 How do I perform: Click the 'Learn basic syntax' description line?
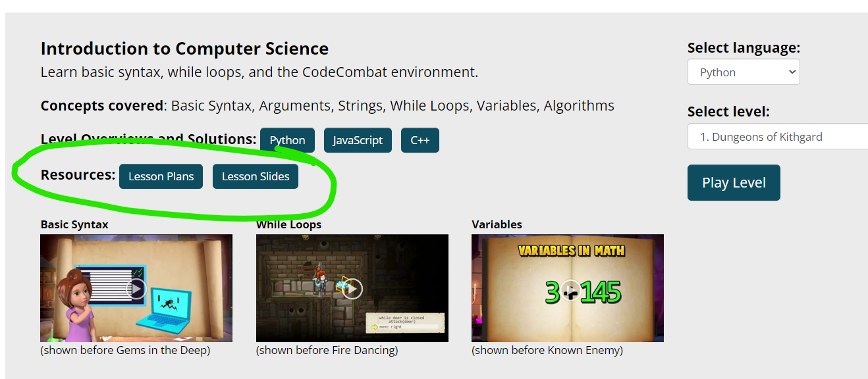[x=259, y=72]
